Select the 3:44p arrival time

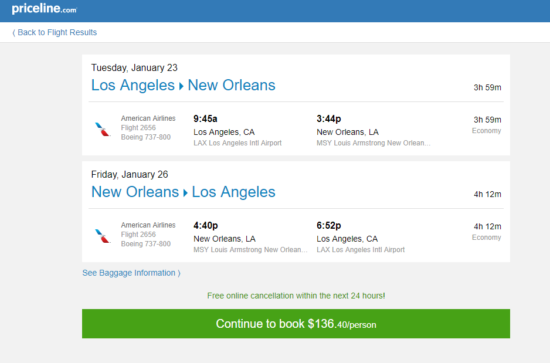pyautogui.click(x=329, y=119)
